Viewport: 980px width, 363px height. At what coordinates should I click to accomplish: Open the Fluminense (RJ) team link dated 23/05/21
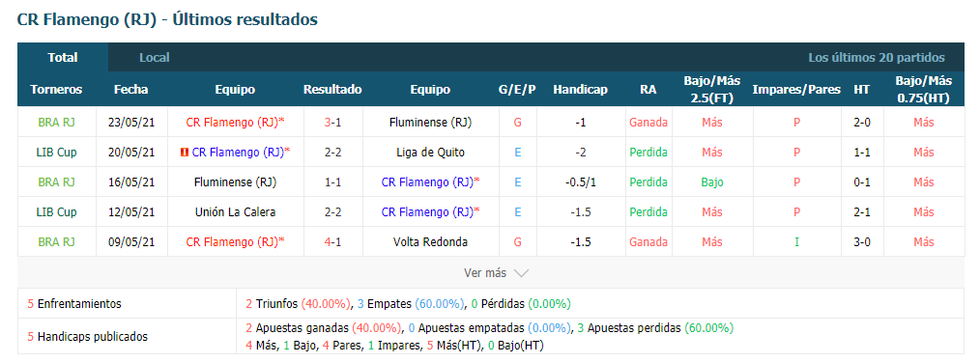point(430,123)
